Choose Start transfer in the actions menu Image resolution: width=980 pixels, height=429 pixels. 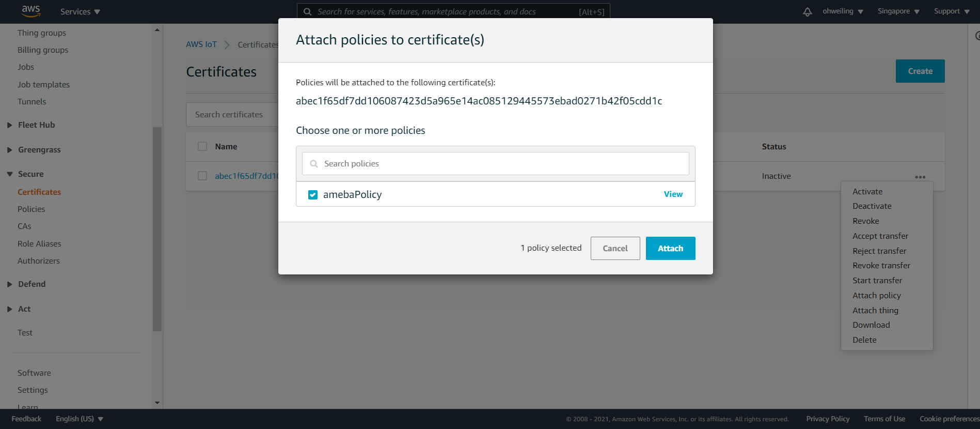[877, 281]
